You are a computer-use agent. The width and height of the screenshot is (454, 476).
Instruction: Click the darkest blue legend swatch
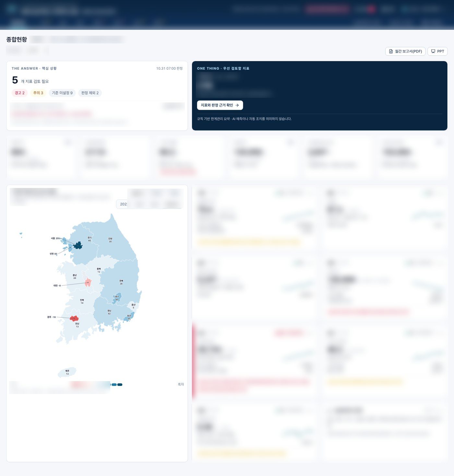click(120, 385)
